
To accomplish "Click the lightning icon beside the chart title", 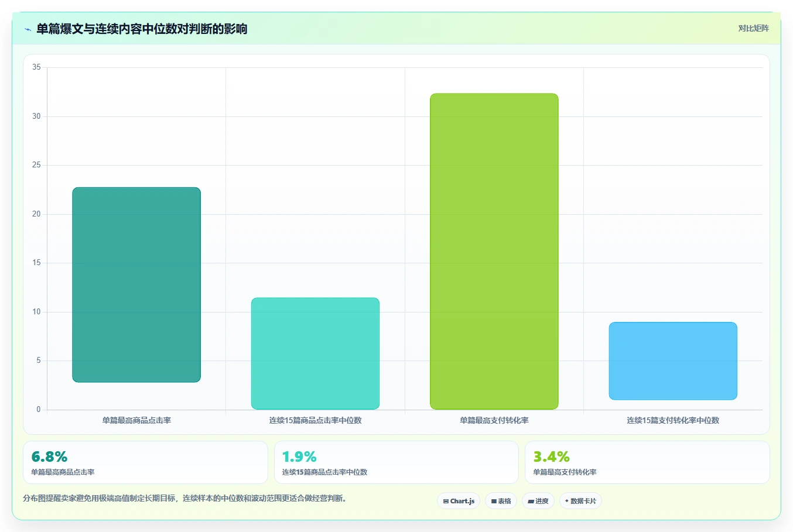I will (28, 29).
